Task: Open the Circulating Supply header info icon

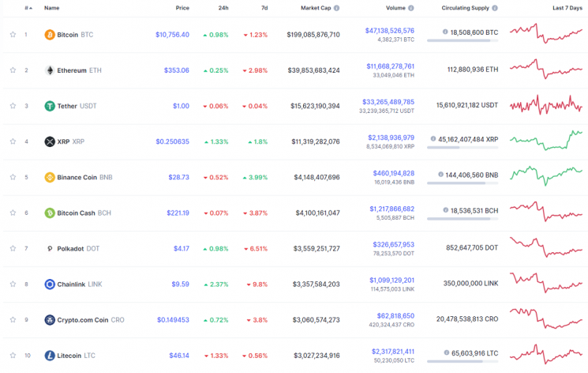Action: pos(495,8)
